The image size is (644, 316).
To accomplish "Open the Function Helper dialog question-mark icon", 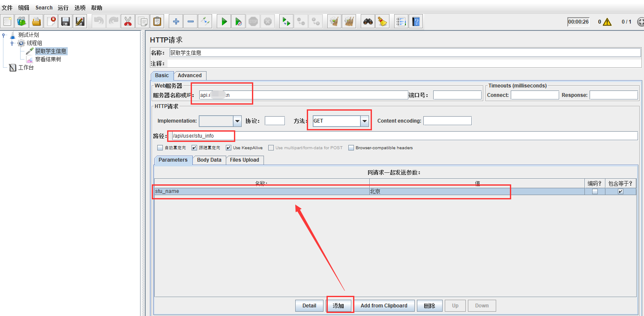I will click(416, 21).
